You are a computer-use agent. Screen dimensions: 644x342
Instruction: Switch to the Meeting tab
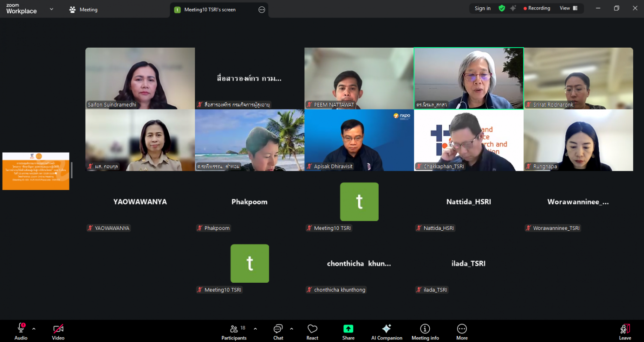[x=84, y=9]
